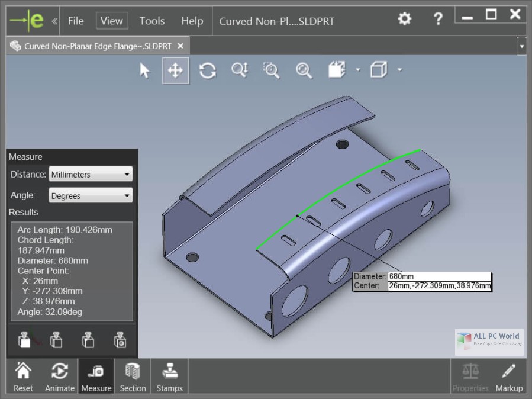Open the Distance units dropdown

point(90,174)
